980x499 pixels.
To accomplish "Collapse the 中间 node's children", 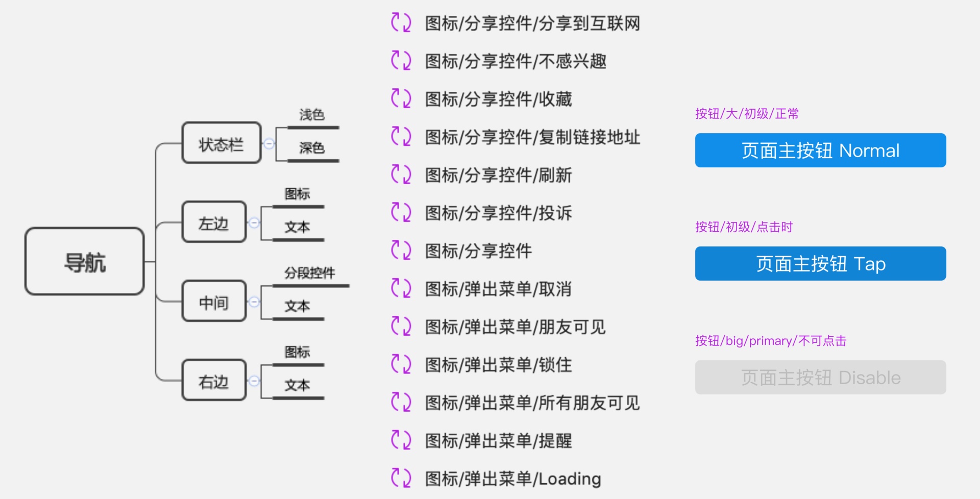I will pos(254,302).
